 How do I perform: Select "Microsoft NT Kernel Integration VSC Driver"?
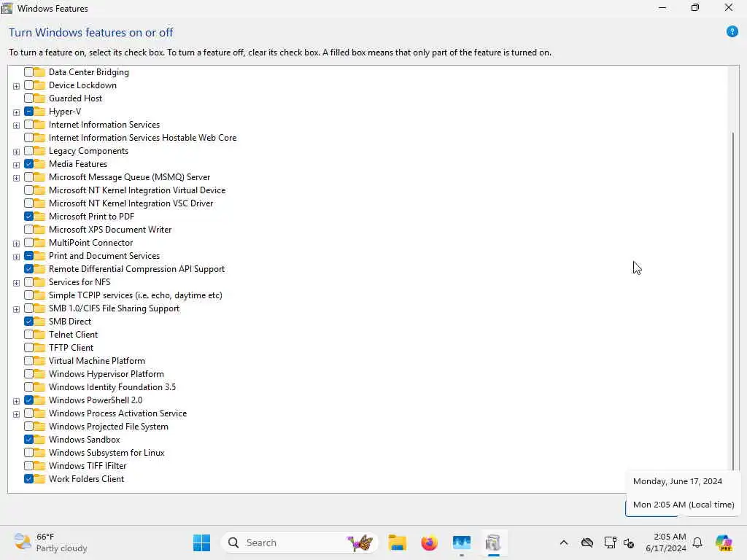click(131, 203)
